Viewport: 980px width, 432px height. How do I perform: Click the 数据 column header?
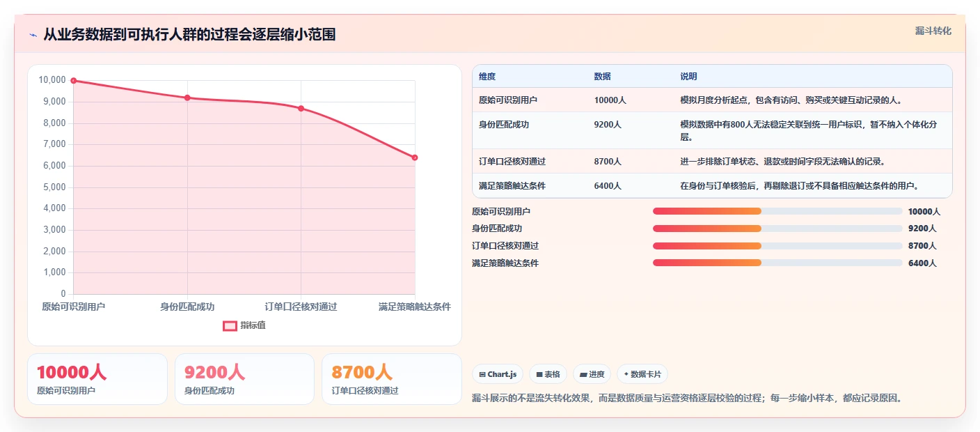tap(602, 77)
